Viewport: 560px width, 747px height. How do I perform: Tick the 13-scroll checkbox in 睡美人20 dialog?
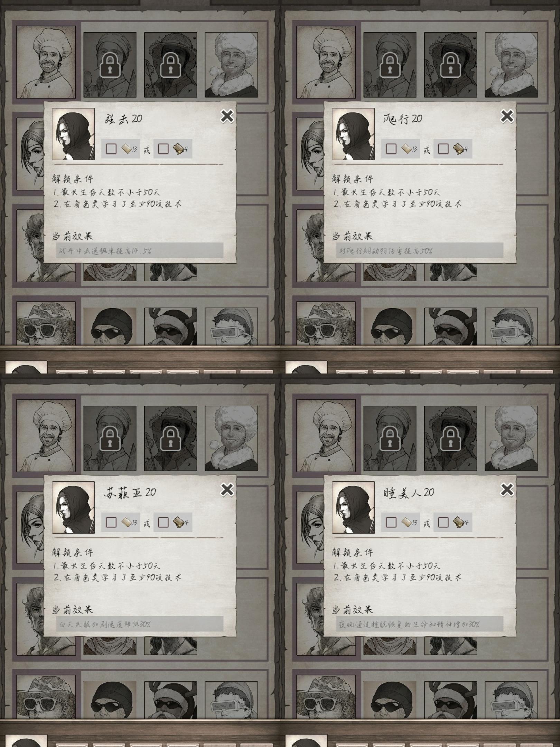(391, 522)
